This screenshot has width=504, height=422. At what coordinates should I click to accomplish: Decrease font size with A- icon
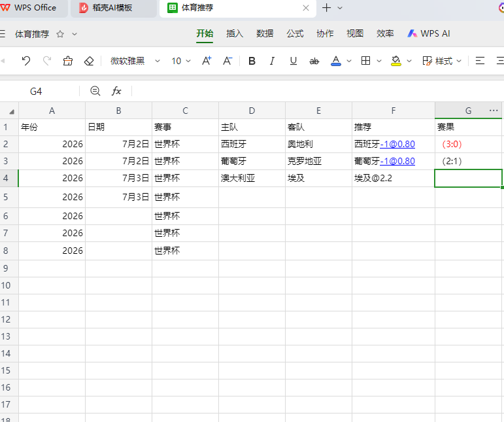point(227,60)
